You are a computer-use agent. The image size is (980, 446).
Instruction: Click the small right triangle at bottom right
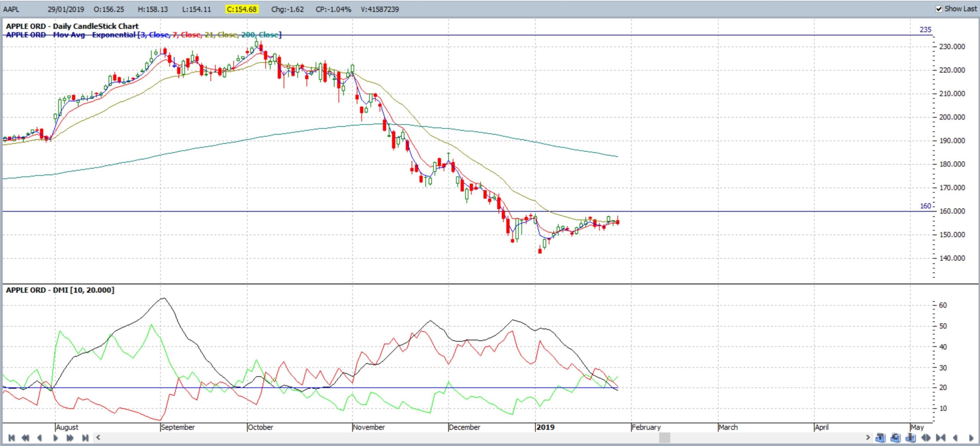[971, 438]
